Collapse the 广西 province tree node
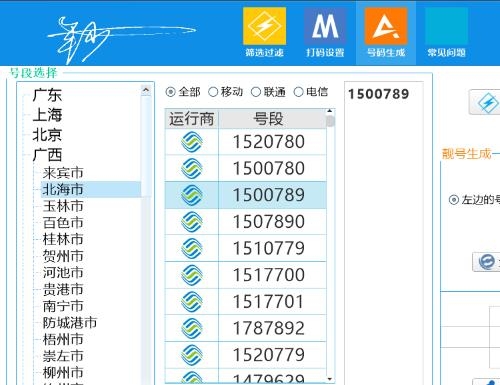 47,155
